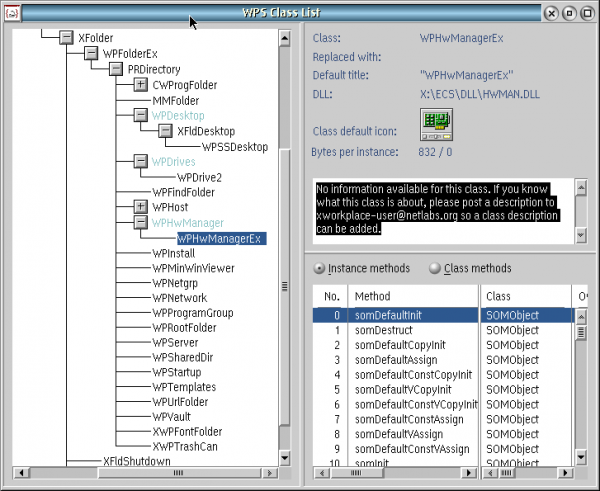Collapse the WPFolderEx node
This screenshot has height=491, width=600.
click(91, 53)
